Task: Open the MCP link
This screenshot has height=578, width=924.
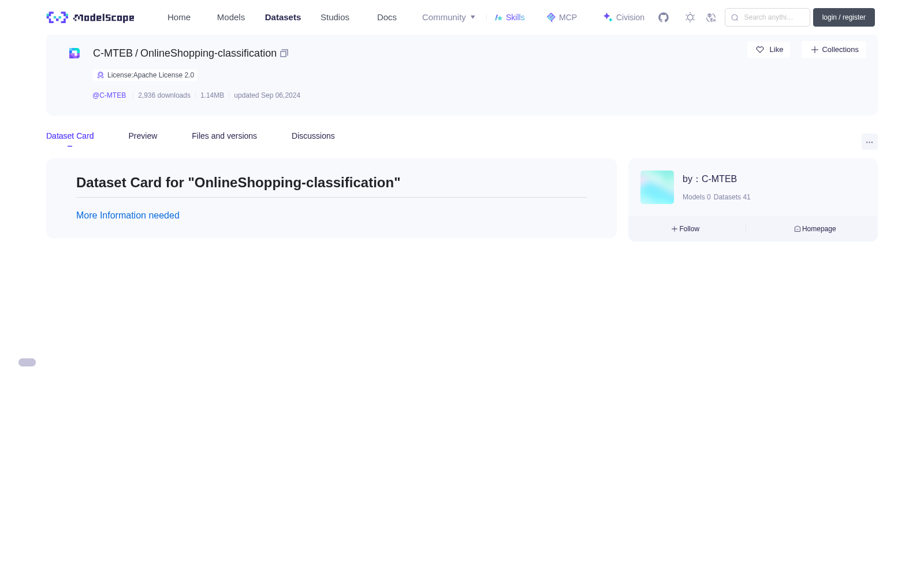Action: (562, 17)
